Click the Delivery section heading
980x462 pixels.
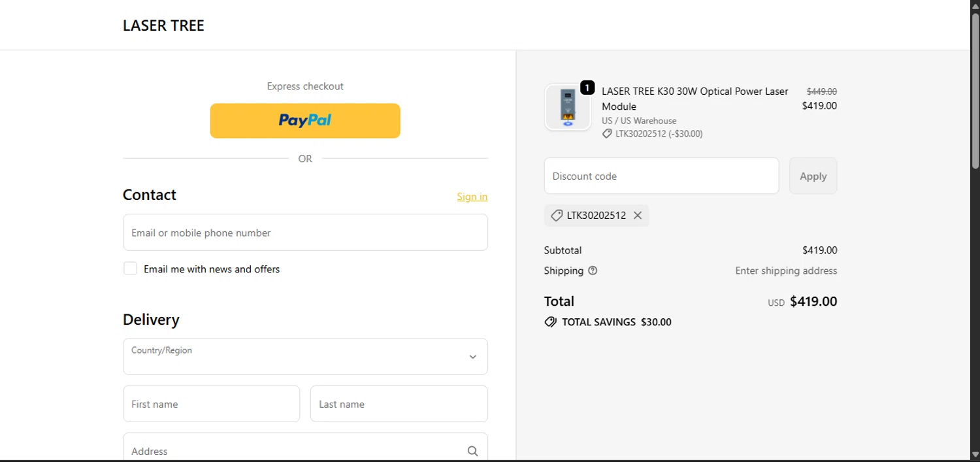[x=151, y=320]
